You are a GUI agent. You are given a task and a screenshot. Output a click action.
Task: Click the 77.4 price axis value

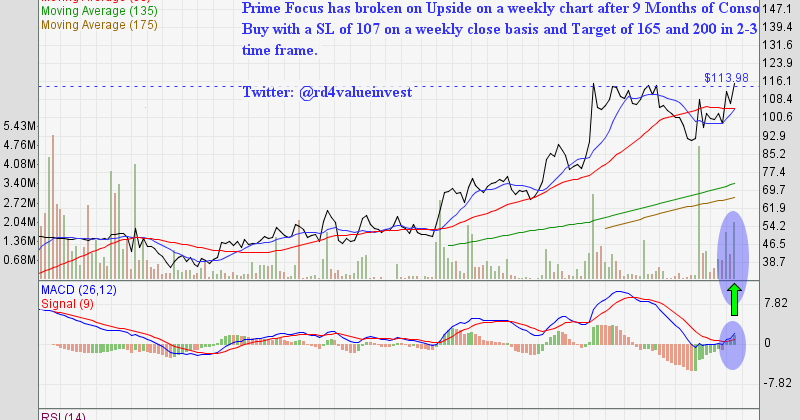(774, 171)
